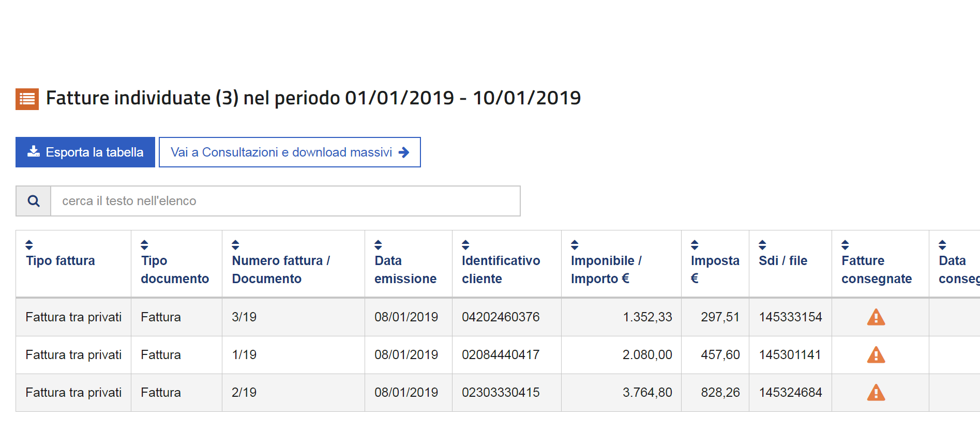This screenshot has height=434, width=980.
Task: Click warning icon for invoice 1/19
Action: point(876,354)
